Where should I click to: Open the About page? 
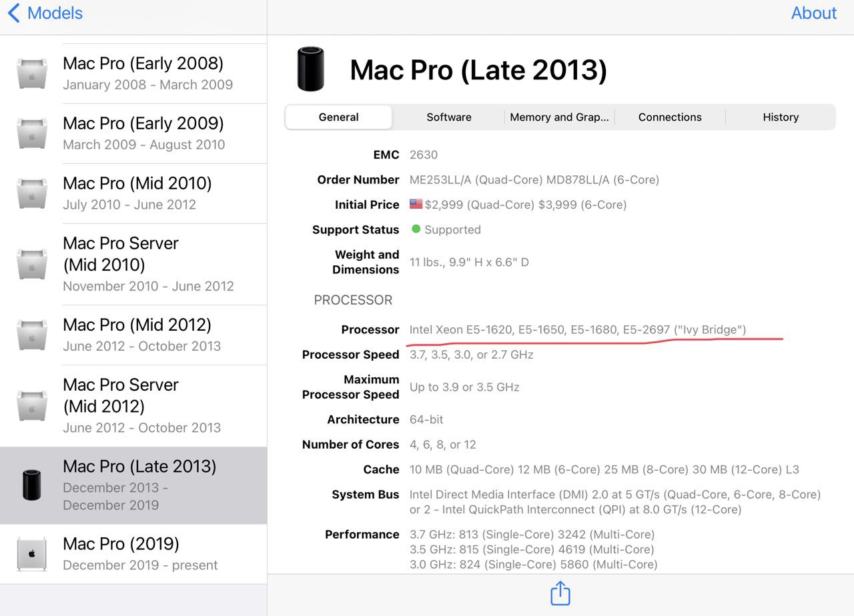(x=813, y=13)
